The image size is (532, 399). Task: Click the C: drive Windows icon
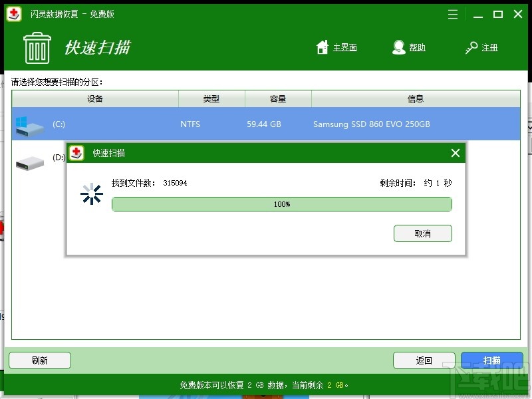pyautogui.click(x=30, y=126)
